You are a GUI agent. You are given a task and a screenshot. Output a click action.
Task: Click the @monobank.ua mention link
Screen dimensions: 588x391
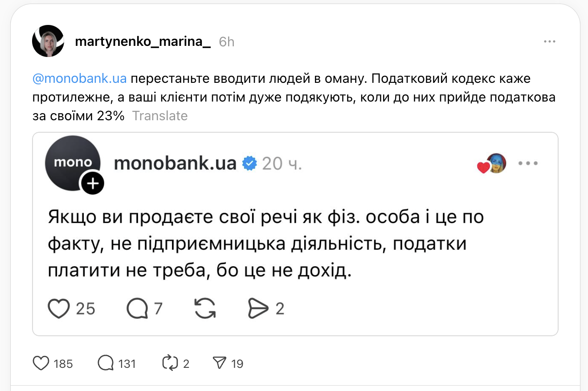click(x=80, y=79)
